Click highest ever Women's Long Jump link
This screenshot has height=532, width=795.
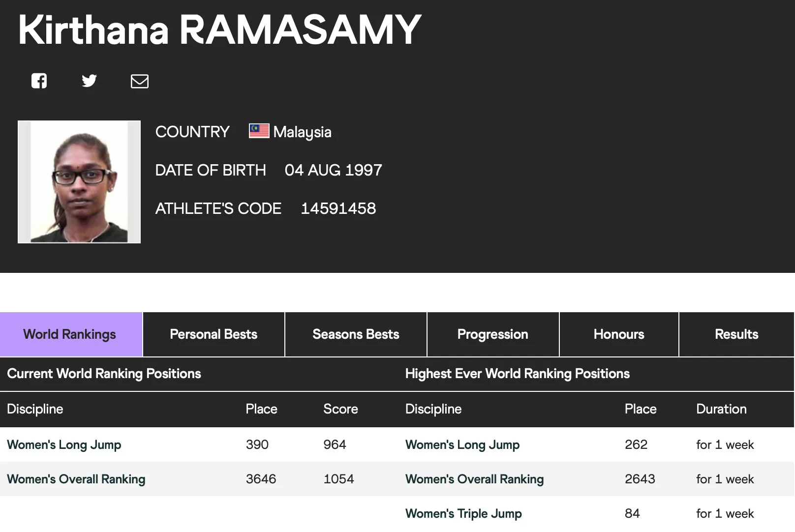(x=462, y=445)
